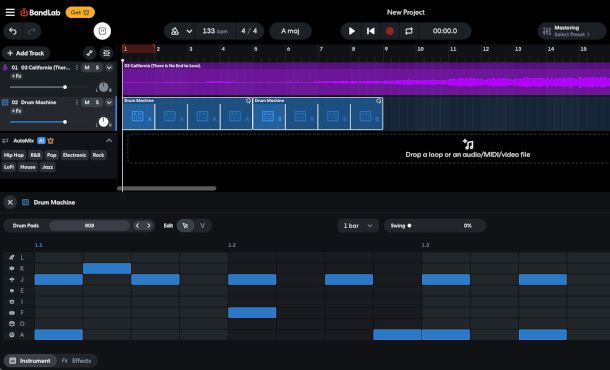Return playhead to the start
The width and height of the screenshot is (610, 370).
tap(371, 31)
